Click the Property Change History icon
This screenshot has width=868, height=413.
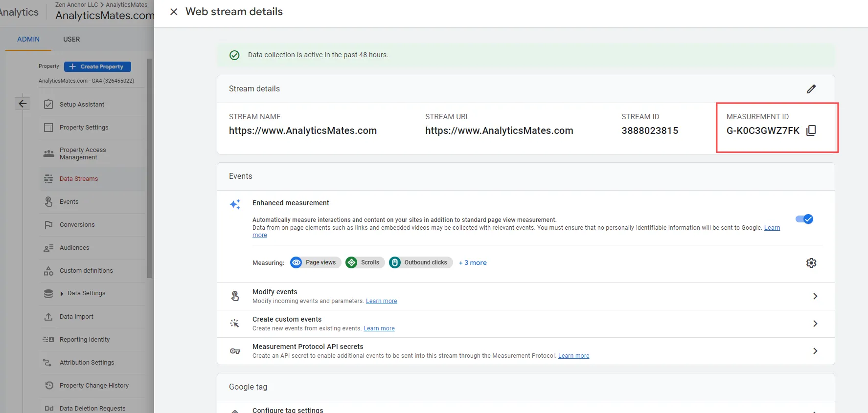[49, 386]
